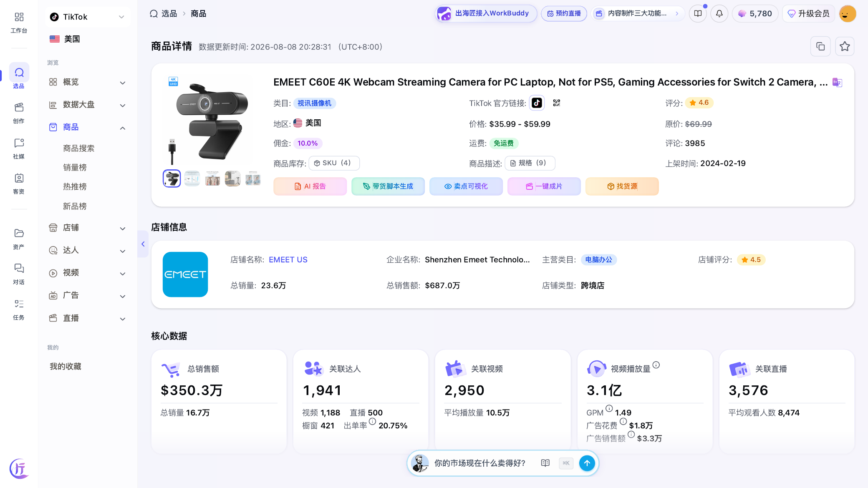Open the 社媒 sidebar section
The height and width of the screenshot is (488, 868).
pyautogui.click(x=19, y=148)
